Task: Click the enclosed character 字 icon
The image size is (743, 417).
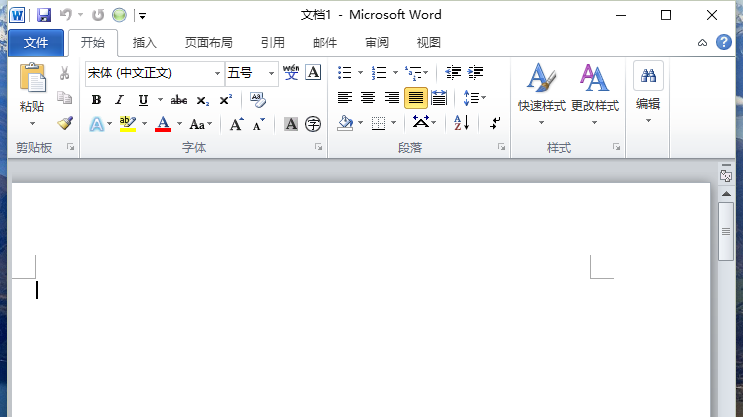Action: (313, 124)
